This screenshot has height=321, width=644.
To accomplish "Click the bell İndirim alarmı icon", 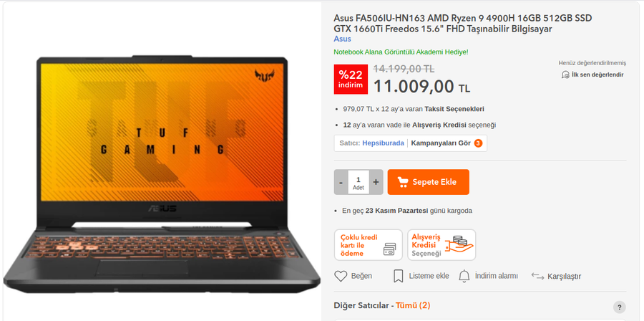I will (464, 276).
